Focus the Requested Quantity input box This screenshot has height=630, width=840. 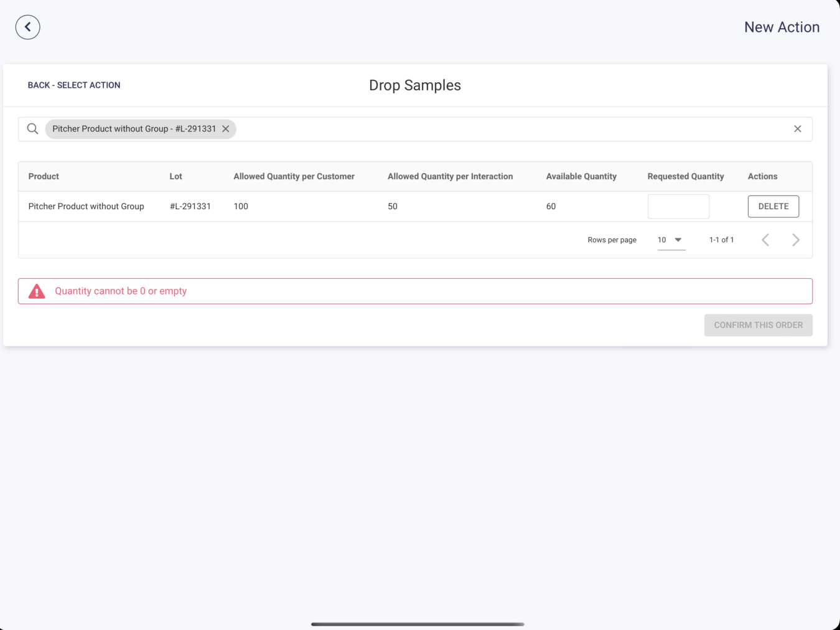coord(678,207)
